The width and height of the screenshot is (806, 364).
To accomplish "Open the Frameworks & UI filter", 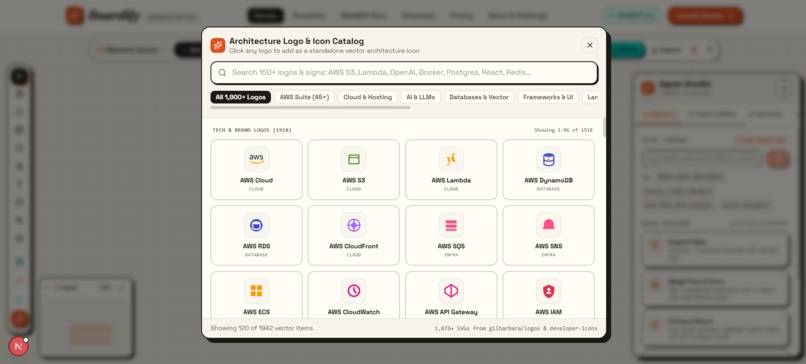I will [548, 97].
